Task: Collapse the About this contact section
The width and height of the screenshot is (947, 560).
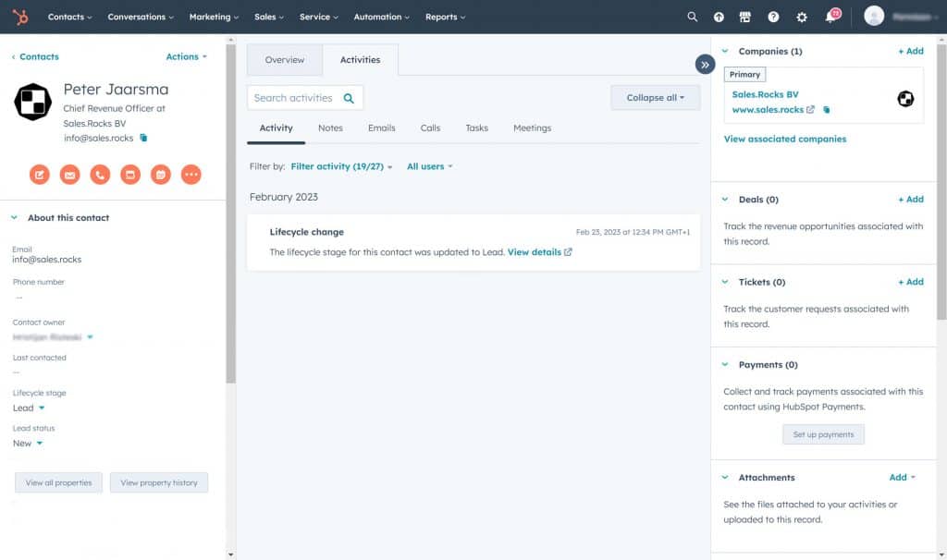Action: point(14,218)
